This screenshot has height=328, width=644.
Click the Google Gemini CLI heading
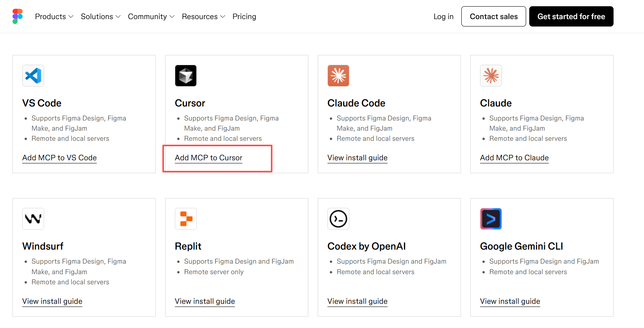click(521, 246)
